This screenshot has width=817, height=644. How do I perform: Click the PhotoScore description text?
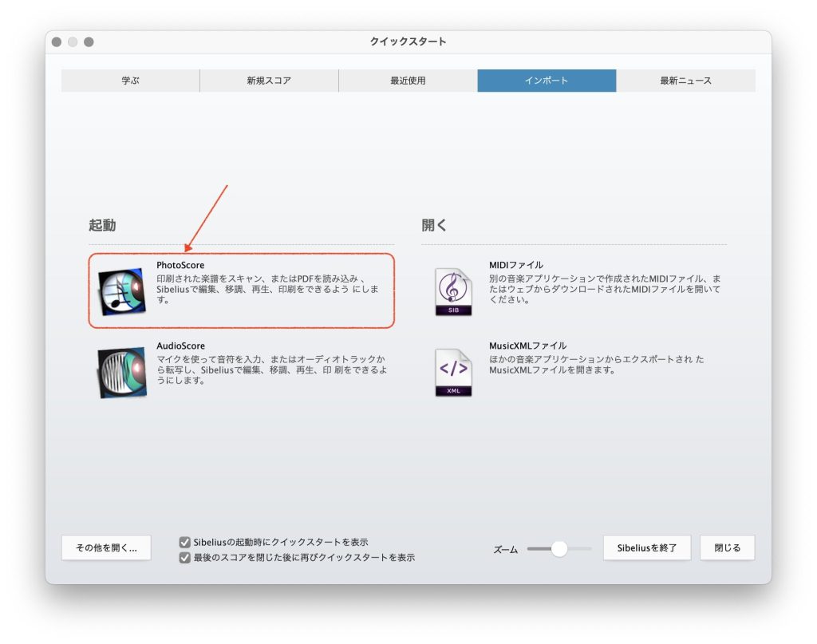(271, 289)
